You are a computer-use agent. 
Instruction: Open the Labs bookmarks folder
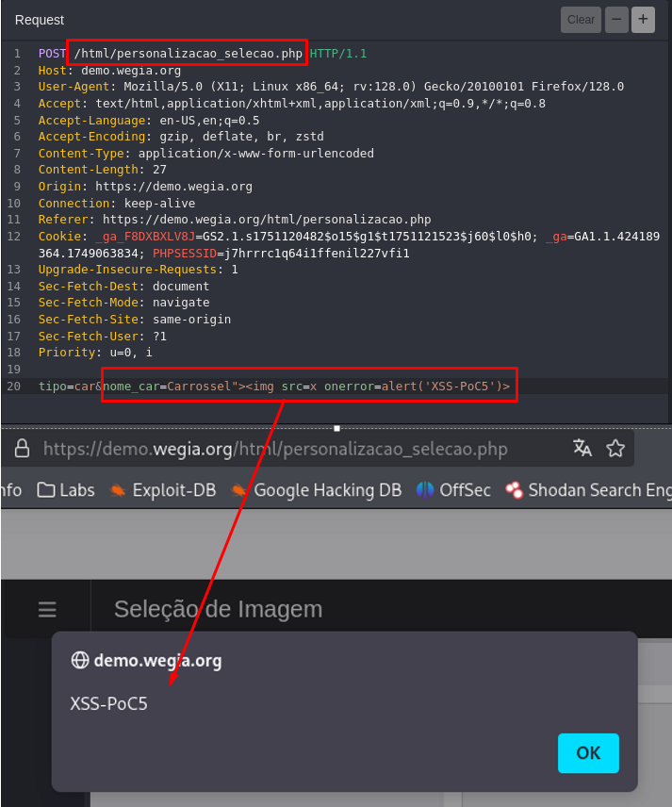tap(66, 490)
